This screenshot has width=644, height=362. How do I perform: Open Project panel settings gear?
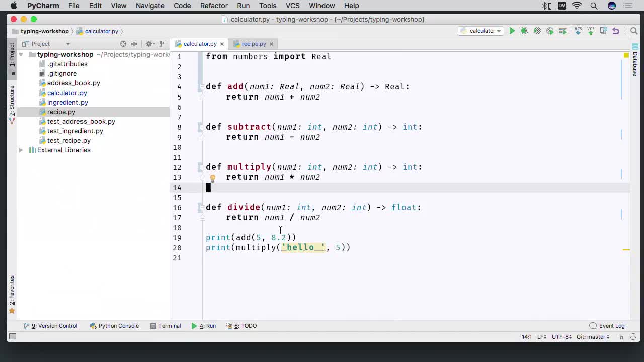point(149,44)
